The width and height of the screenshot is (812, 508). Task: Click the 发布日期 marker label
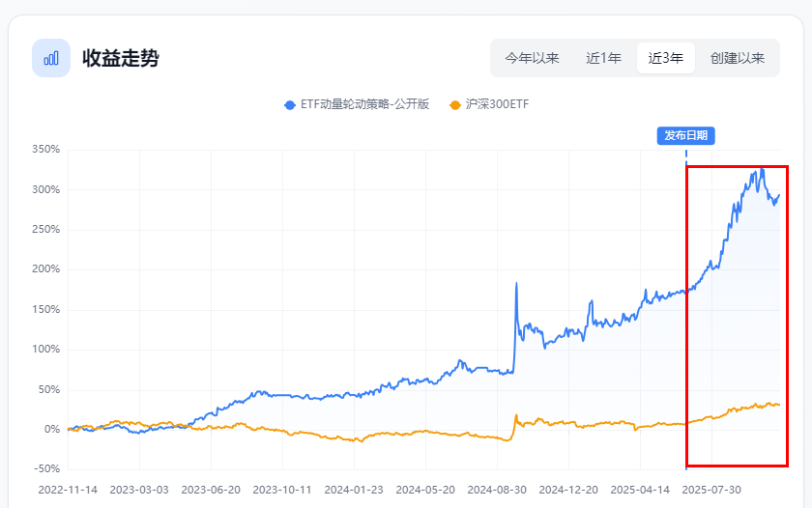tap(686, 135)
